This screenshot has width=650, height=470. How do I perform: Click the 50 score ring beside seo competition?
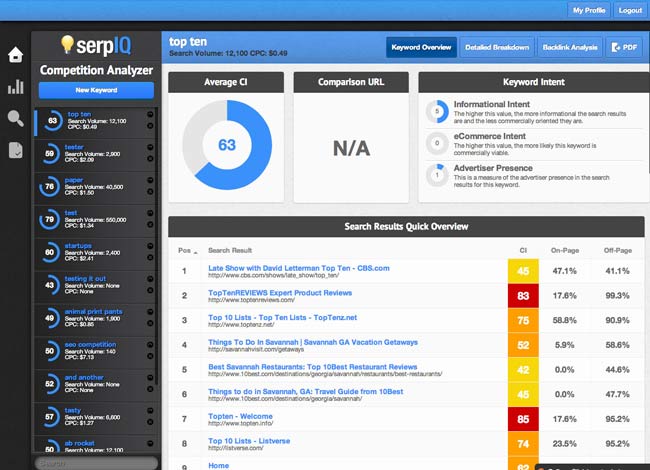pyautogui.click(x=49, y=351)
